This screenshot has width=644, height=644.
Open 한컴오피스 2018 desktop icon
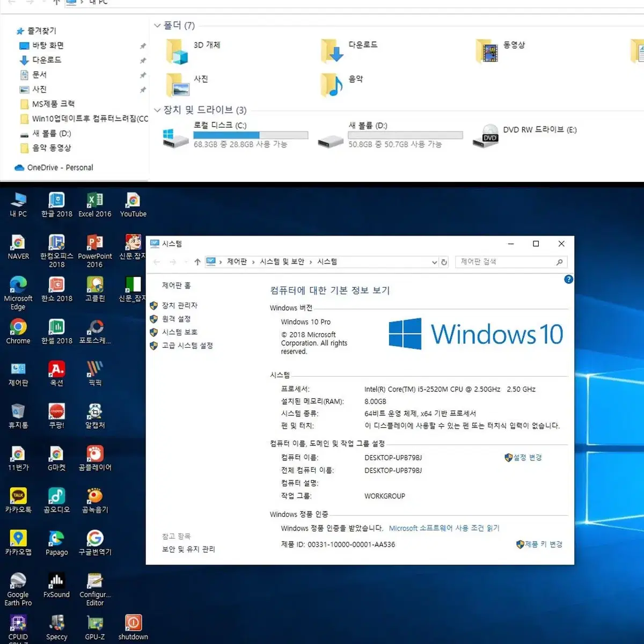tap(57, 251)
